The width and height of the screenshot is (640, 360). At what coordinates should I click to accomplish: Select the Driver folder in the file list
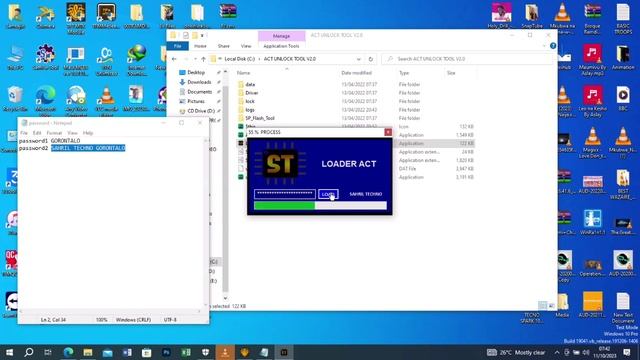(251, 93)
